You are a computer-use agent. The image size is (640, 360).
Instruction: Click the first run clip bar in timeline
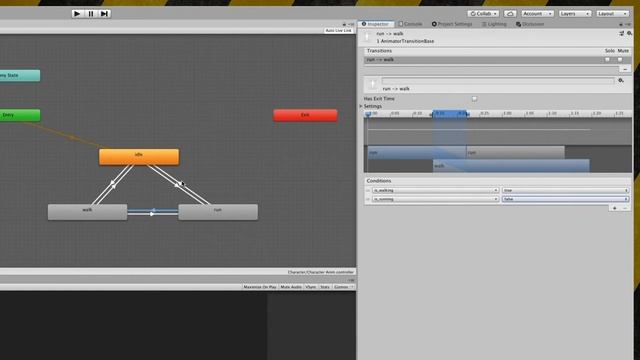pyautogui.click(x=417, y=152)
